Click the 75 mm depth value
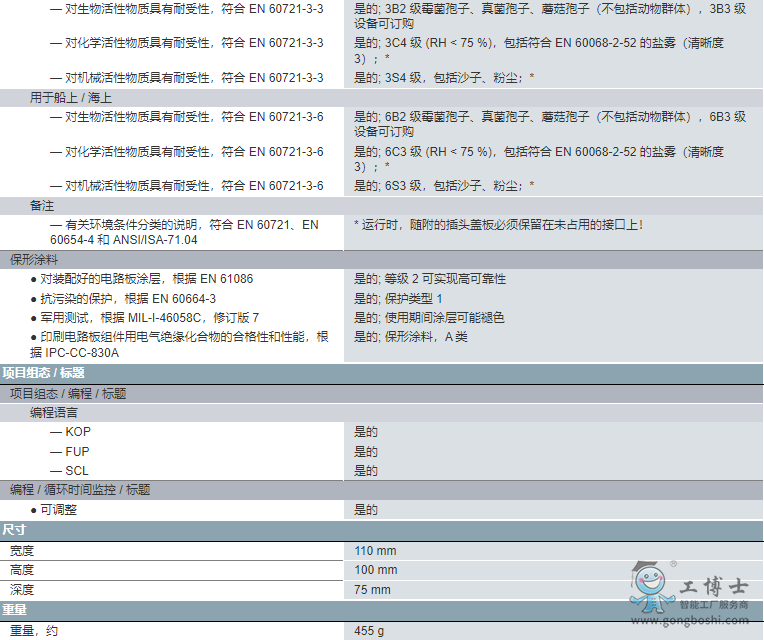The width and height of the screenshot is (764, 640). click(372, 590)
